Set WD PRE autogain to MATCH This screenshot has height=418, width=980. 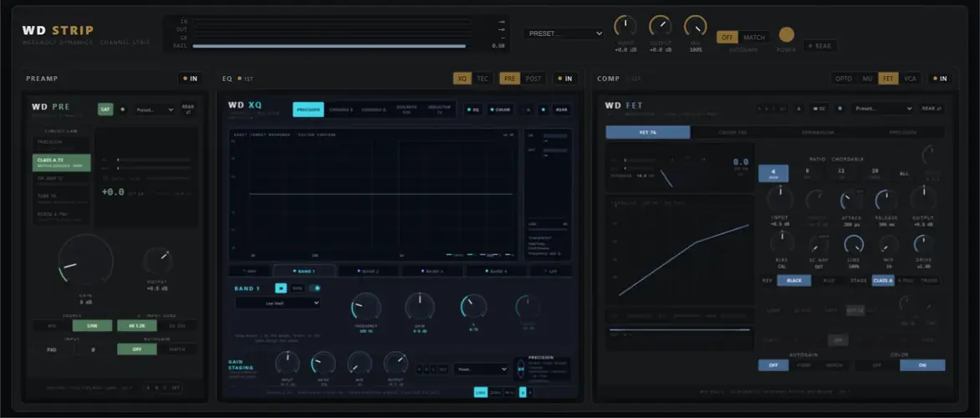pos(177,349)
